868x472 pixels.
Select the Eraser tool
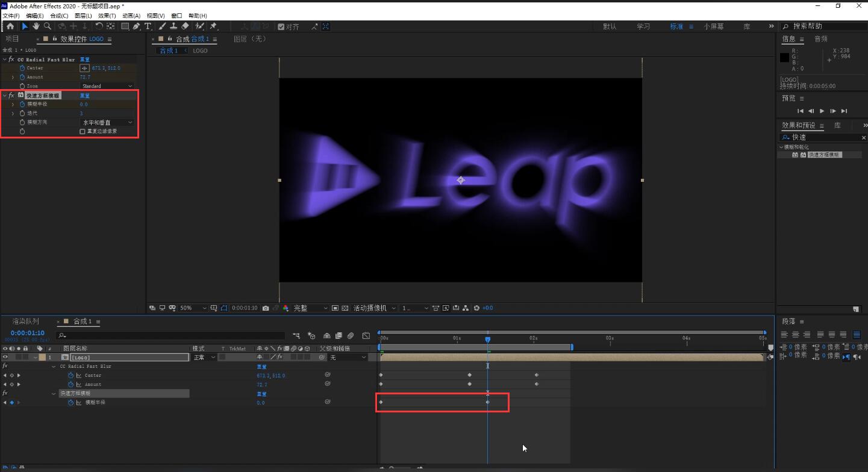click(185, 26)
